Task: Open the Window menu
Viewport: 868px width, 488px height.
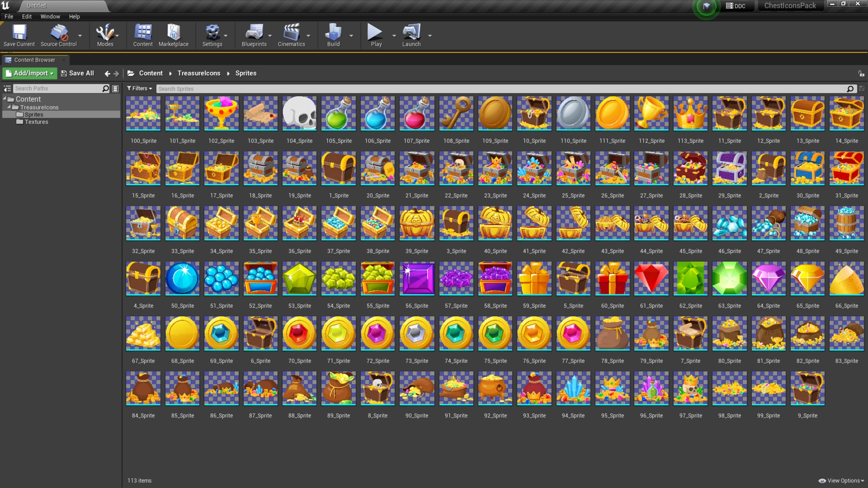Action: pyautogui.click(x=50, y=16)
